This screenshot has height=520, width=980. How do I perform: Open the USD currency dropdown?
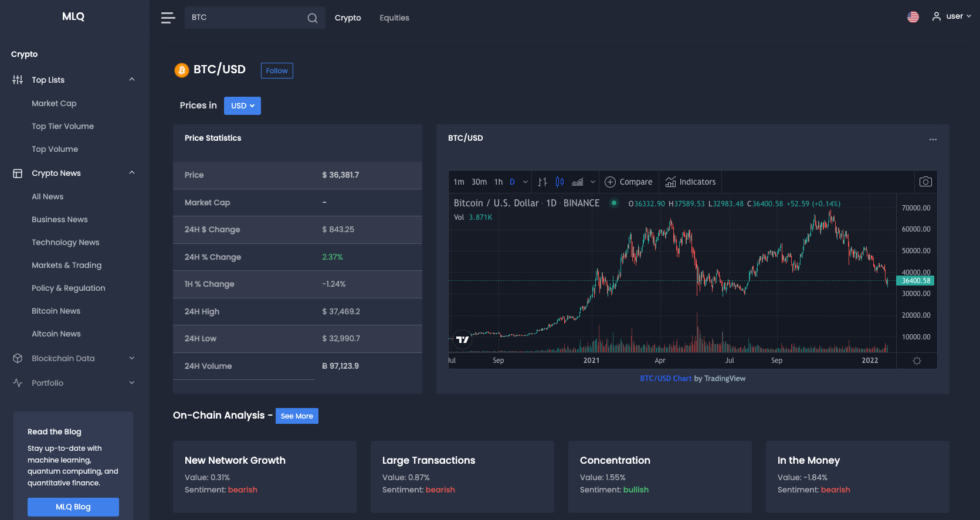coord(242,106)
